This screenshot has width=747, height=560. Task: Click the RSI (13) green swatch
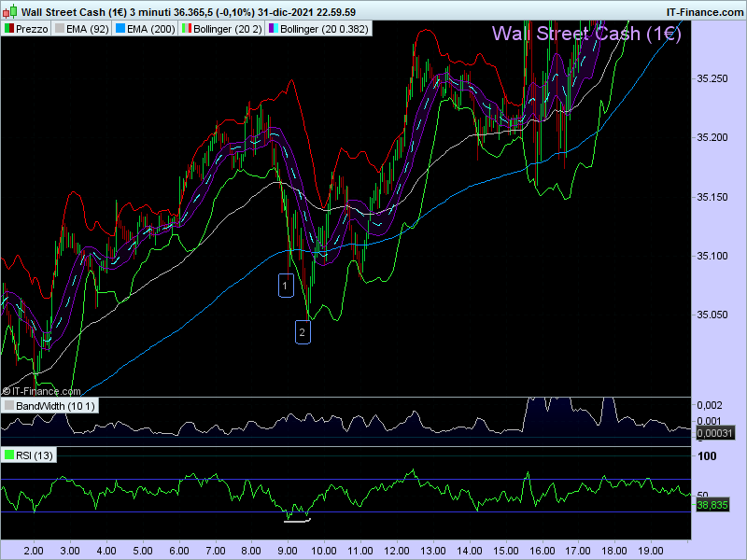tap(9, 455)
